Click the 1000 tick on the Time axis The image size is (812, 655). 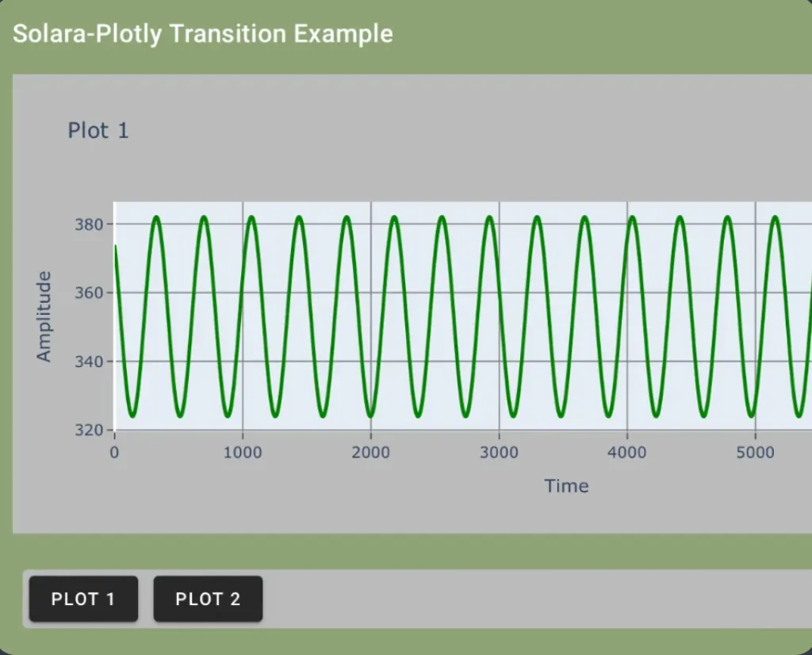click(243, 453)
